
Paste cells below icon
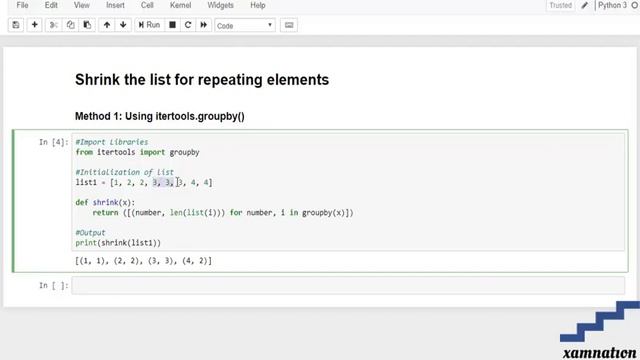coord(87,25)
